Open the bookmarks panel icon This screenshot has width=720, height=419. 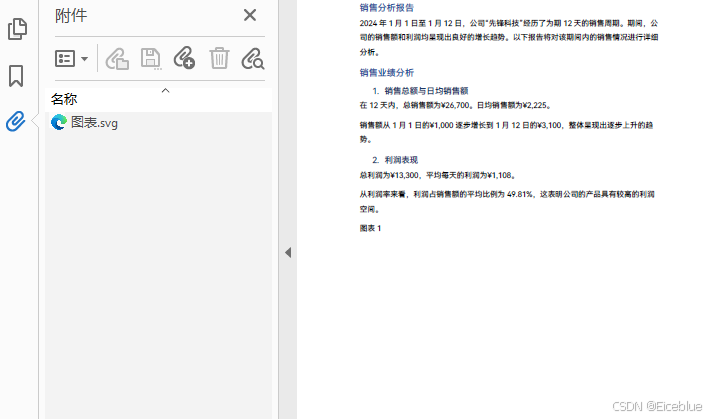click(x=16, y=76)
